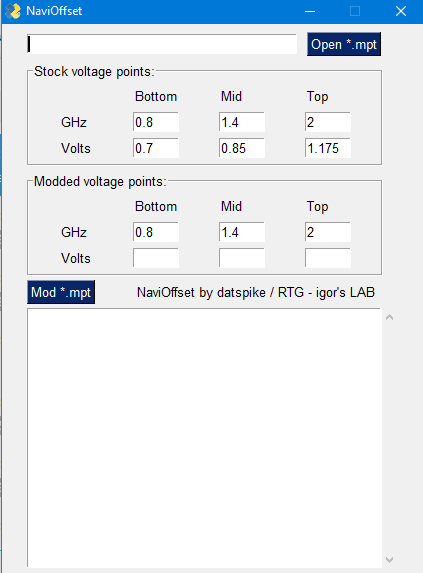
Task: Click the Mod *.mpt button
Action: tap(61, 292)
